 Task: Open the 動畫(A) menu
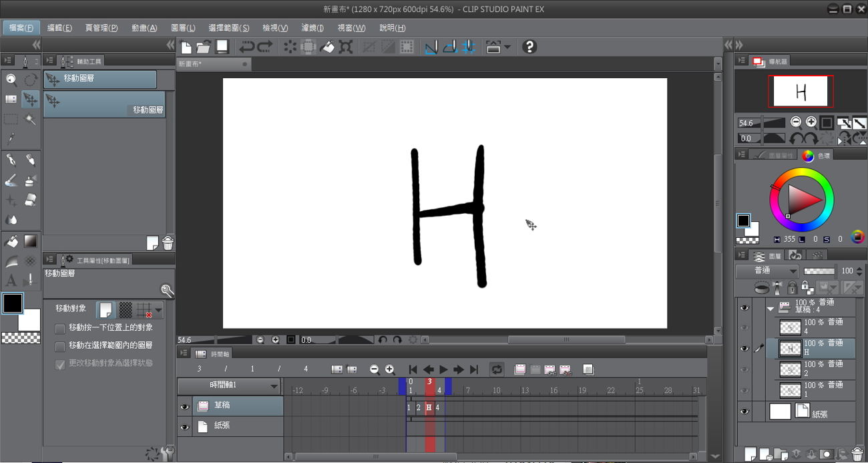coord(144,28)
